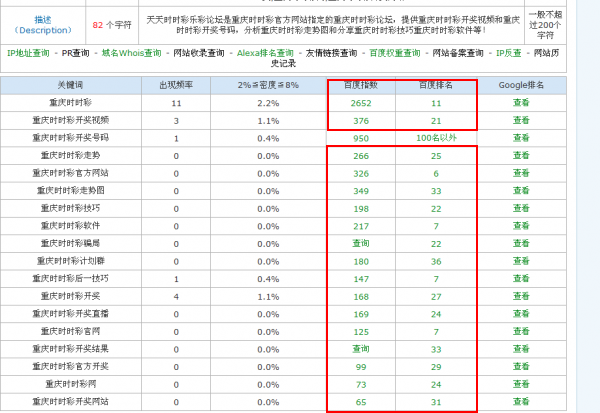Click the IP反查 link
This screenshot has height=413, width=600.
point(508,53)
